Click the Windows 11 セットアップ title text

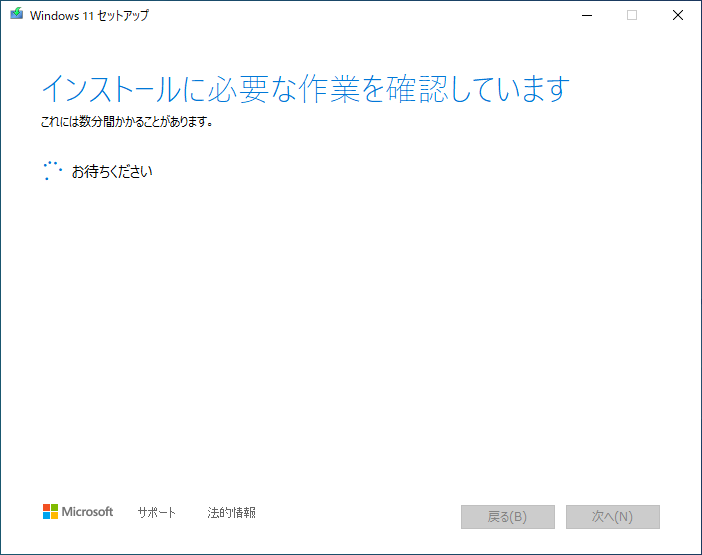[89, 15]
